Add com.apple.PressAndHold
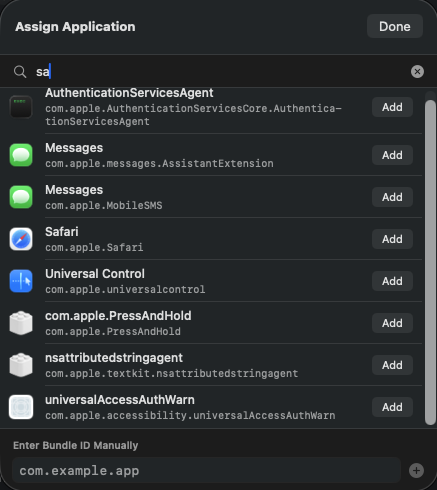This screenshot has height=490, width=437. [x=392, y=323]
